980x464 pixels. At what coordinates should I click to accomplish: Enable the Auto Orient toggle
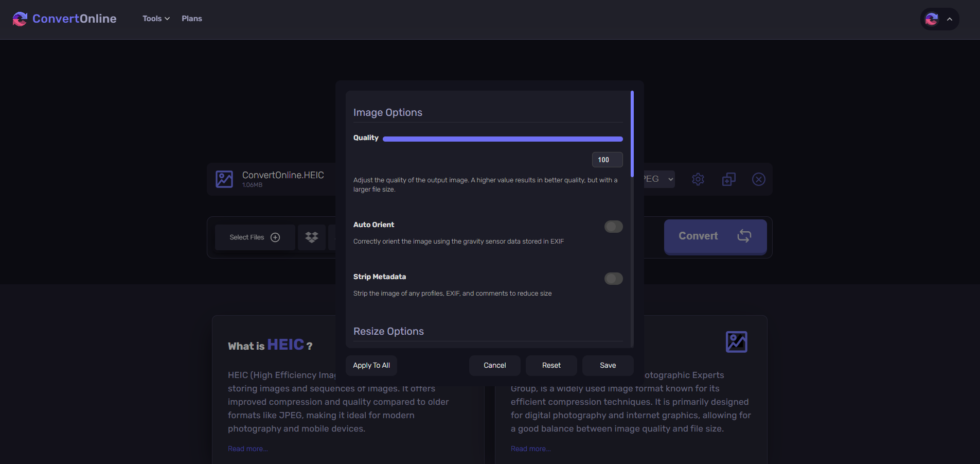click(x=613, y=227)
